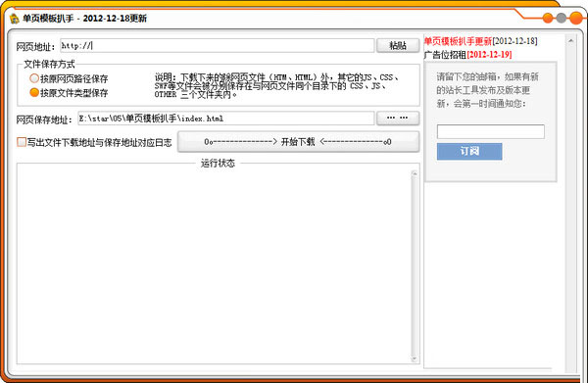Viewport: 588px width, 383px height.
Task: Click the 订阅 subscribe button
Action: [469, 151]
